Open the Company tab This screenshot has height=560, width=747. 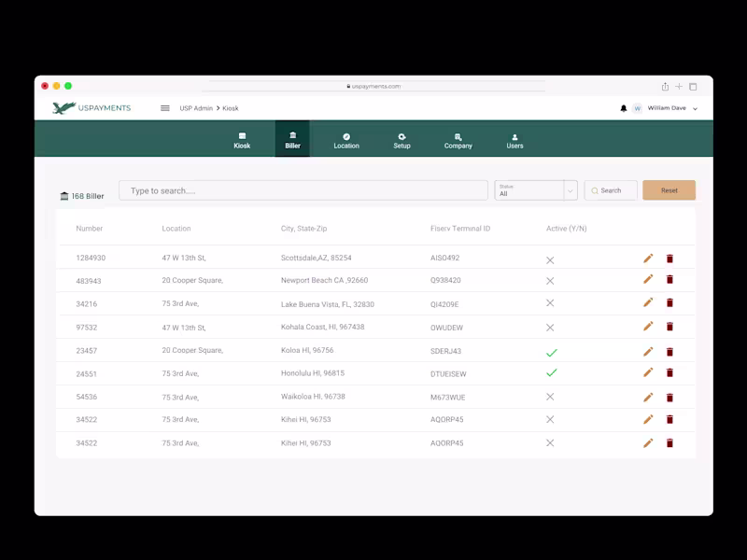[458, 141]
